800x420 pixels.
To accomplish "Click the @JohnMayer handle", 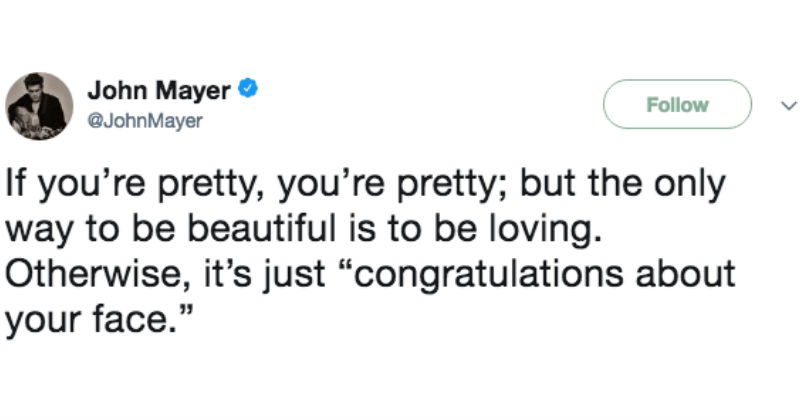I will [145, 120].
